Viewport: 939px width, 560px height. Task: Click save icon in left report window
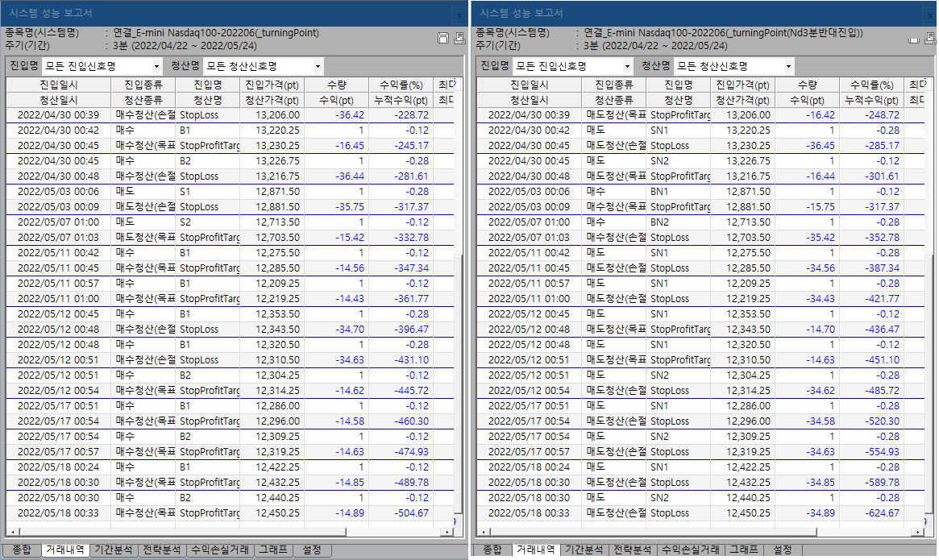[442, 38]
